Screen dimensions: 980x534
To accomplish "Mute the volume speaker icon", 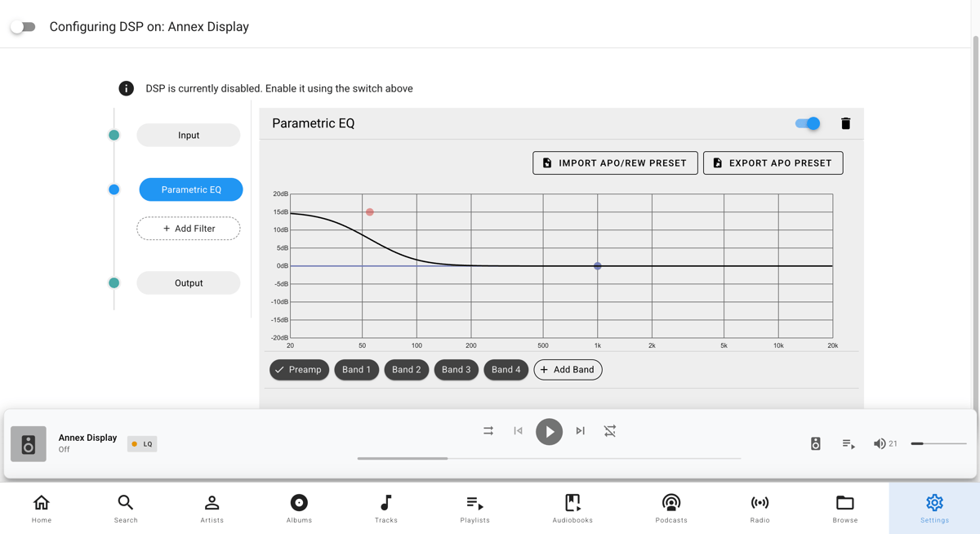I will click(x=879, y=443).
